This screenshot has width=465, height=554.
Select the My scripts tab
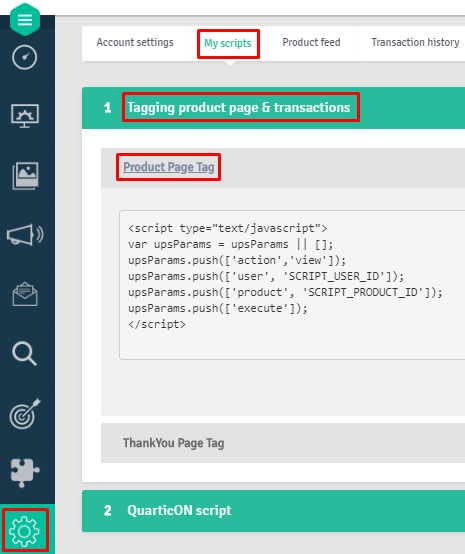click(x=228, y=43)
